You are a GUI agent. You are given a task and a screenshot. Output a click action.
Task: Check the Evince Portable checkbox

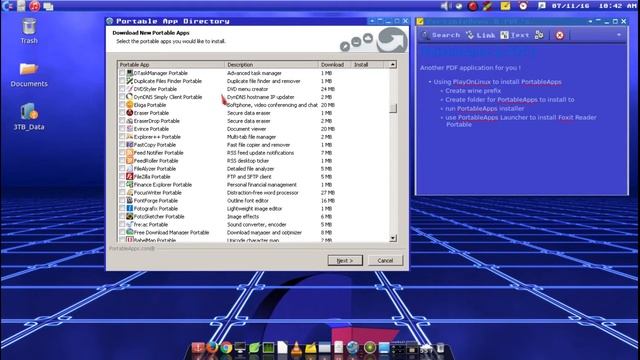point(122,129)
